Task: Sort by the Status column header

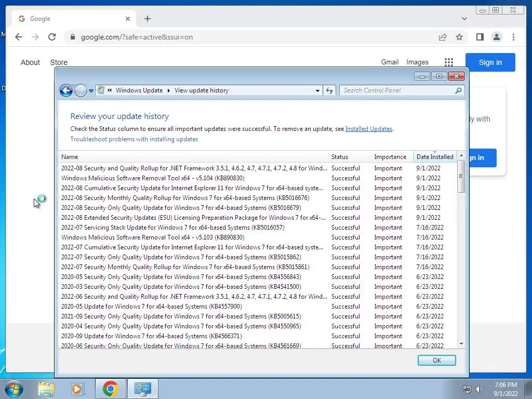Action: [350, 157]
